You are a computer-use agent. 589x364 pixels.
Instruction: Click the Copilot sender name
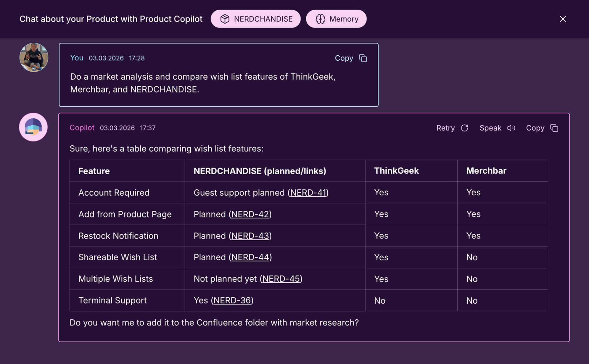[82, 128]
